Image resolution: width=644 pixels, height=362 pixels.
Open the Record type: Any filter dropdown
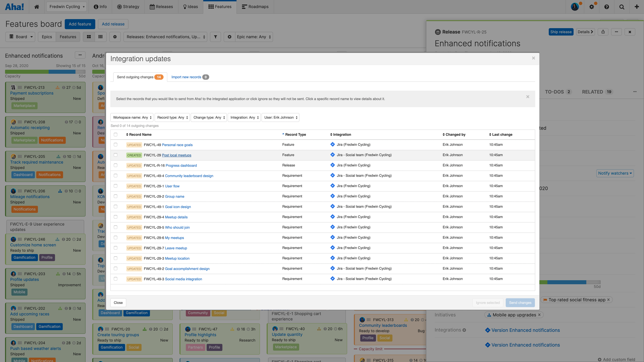click(x=172, y=117)
